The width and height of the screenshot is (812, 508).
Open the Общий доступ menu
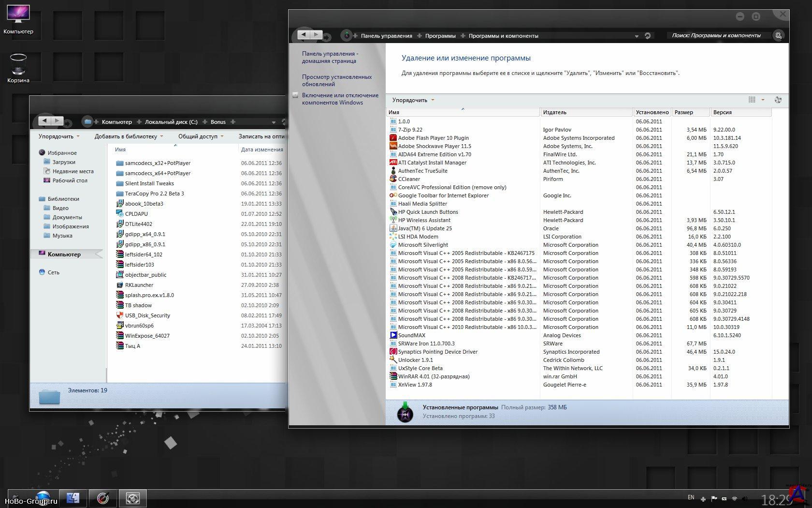[200, 136]
